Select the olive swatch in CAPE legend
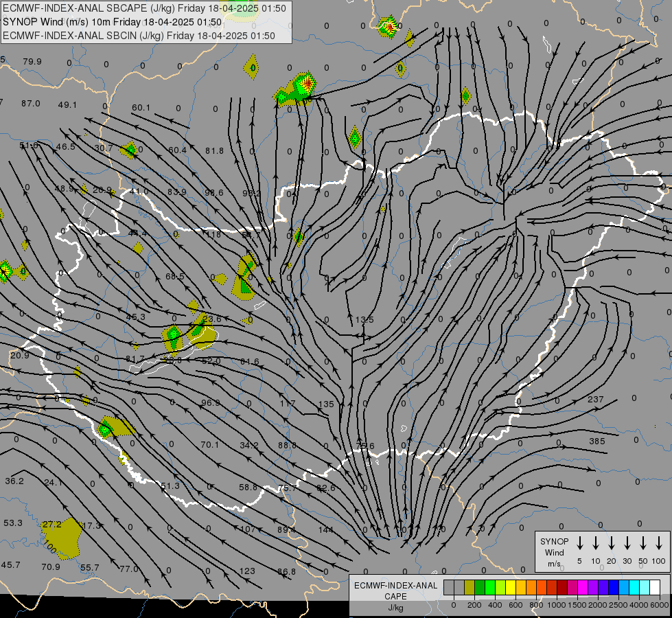The height and width of the screenshot is (618, 672). [x=470, y=588]
